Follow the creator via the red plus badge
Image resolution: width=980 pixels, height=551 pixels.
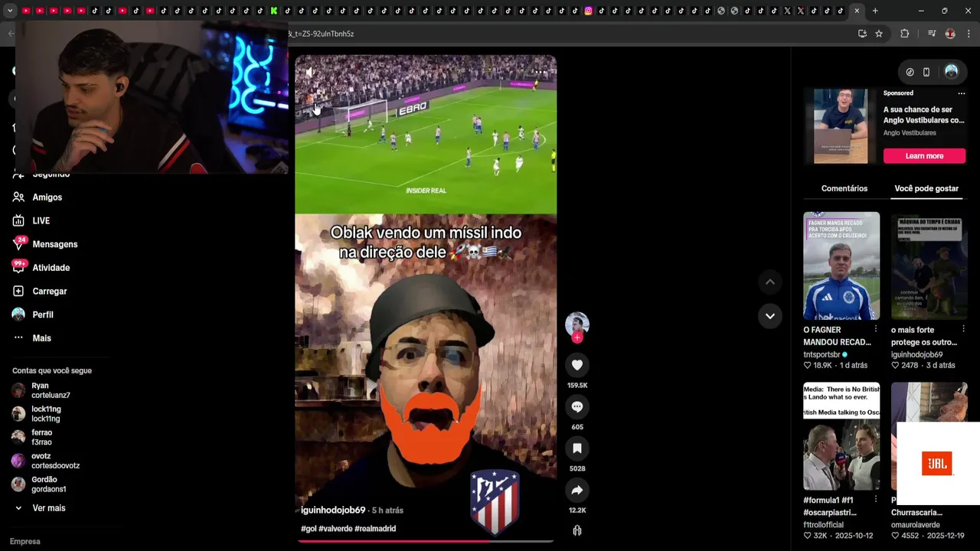point(577,337)
